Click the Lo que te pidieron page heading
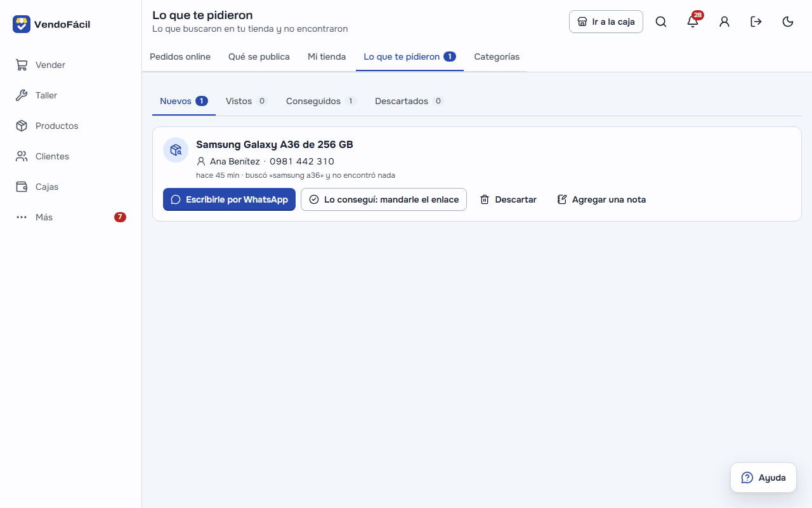Screen dimensions: 812x508 pos(202,15)
